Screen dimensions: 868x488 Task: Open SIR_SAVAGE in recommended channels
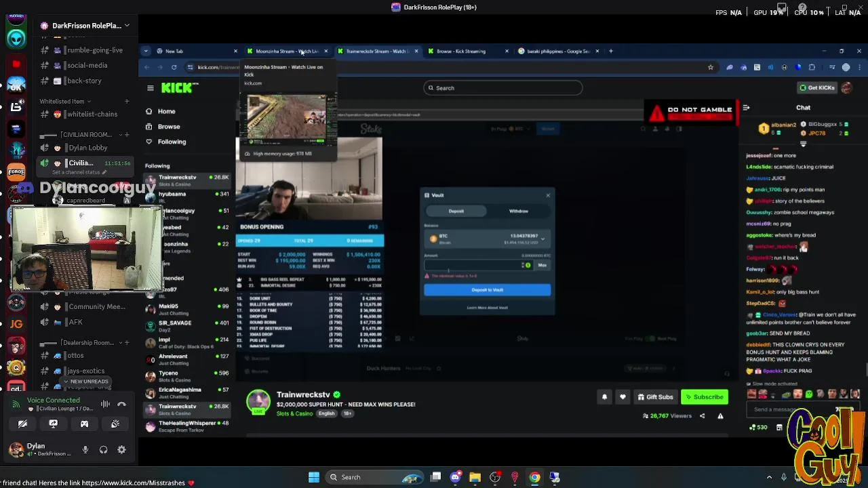(x=186, y=325)
